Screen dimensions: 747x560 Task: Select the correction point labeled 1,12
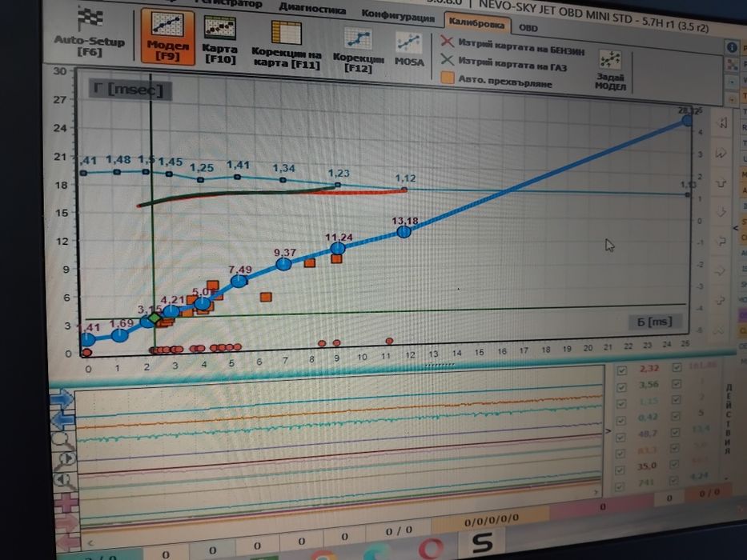404,190
